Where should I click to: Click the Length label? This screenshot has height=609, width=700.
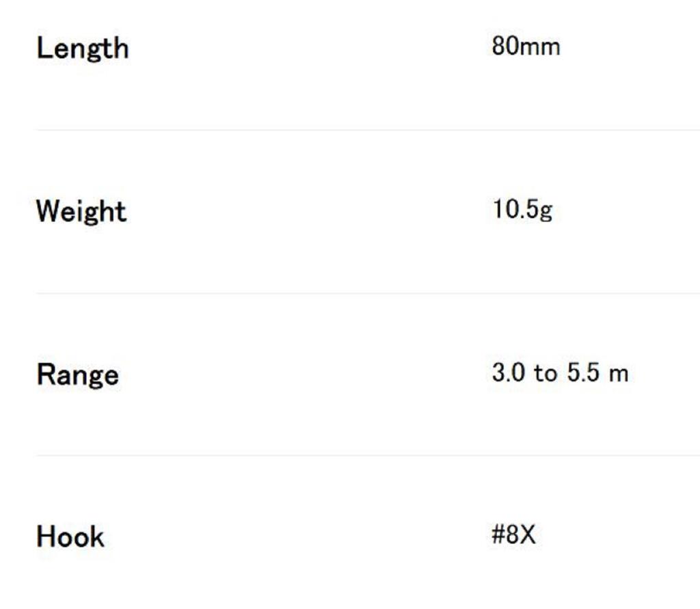point(82,49)
